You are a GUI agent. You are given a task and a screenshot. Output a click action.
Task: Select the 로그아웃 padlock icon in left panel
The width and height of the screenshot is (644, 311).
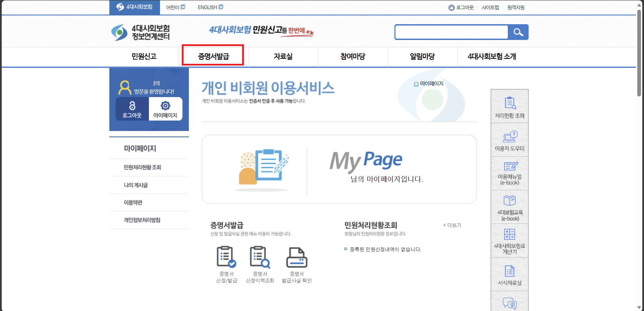(132, 106)
